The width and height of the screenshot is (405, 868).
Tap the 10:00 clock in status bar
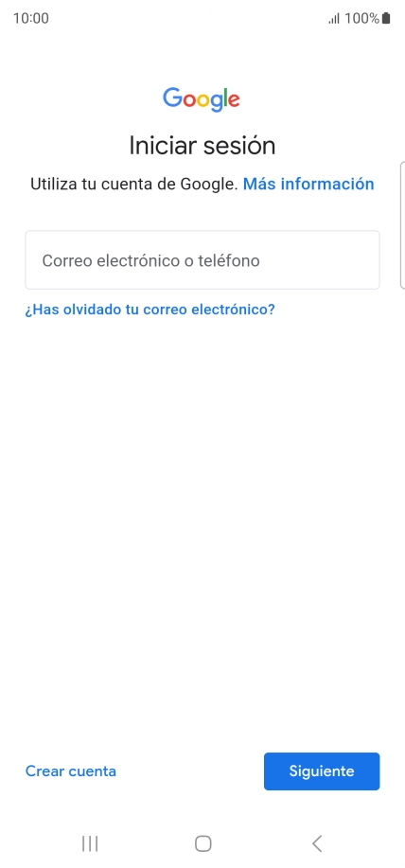point(31,18)
